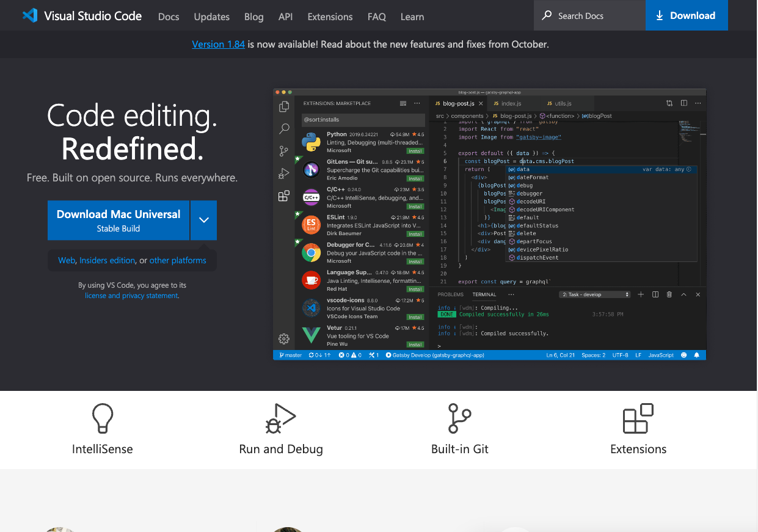
Task: Open the Insiders edition link
Action: pyautogui.click(x=107, y=260)
